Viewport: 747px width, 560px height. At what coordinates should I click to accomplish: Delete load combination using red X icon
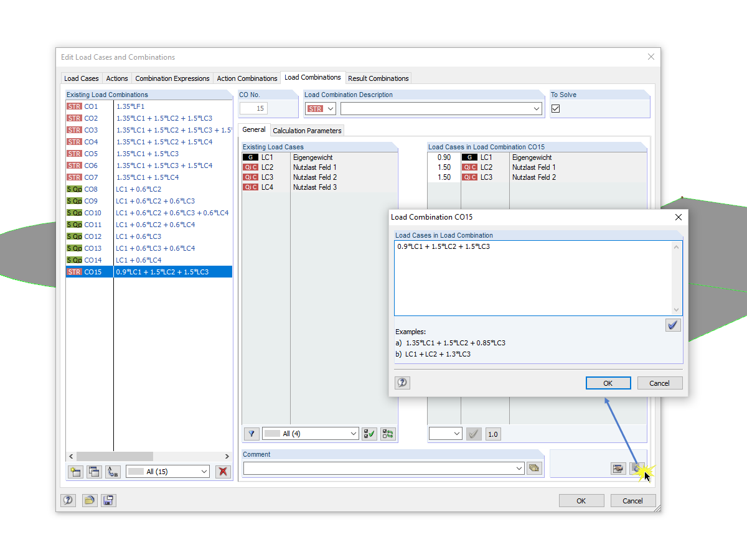pos(223,472)
